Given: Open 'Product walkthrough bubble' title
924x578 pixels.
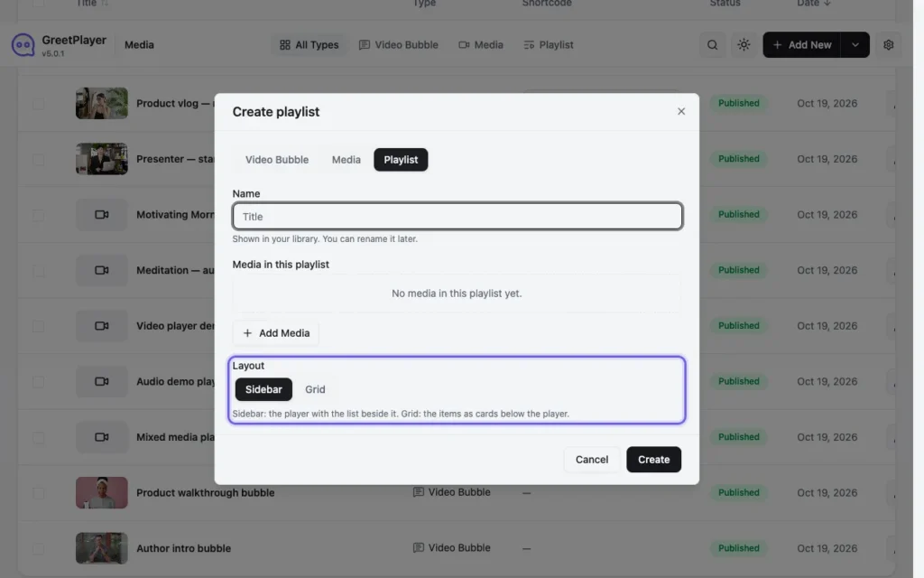Looking at the screenshot, I should tap(205, 492).
